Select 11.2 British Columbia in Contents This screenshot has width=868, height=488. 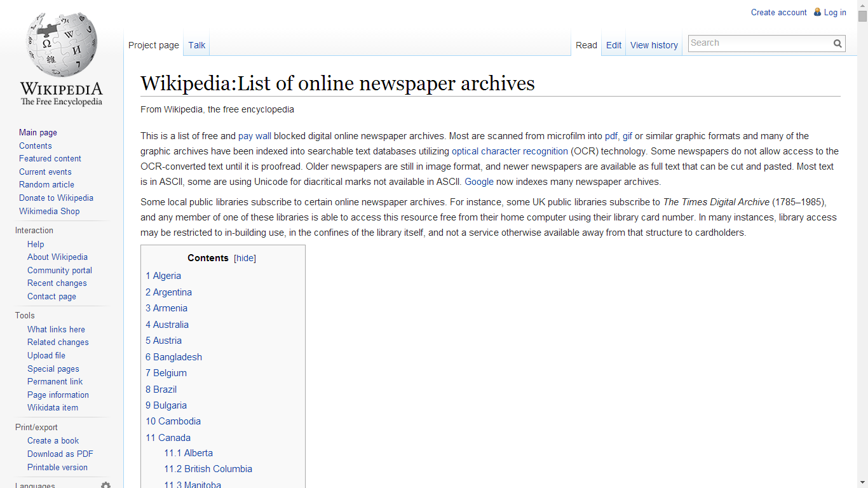(208, 468)
